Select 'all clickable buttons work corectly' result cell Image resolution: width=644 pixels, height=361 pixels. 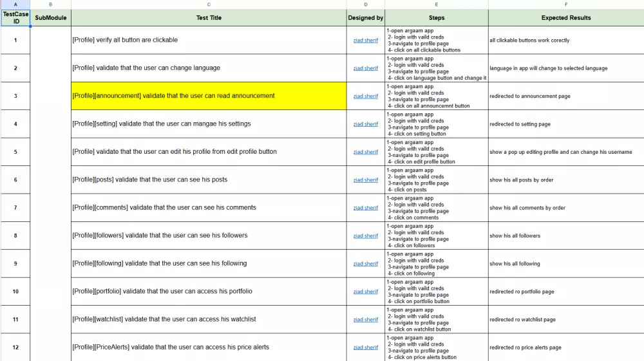click(566, 40)
